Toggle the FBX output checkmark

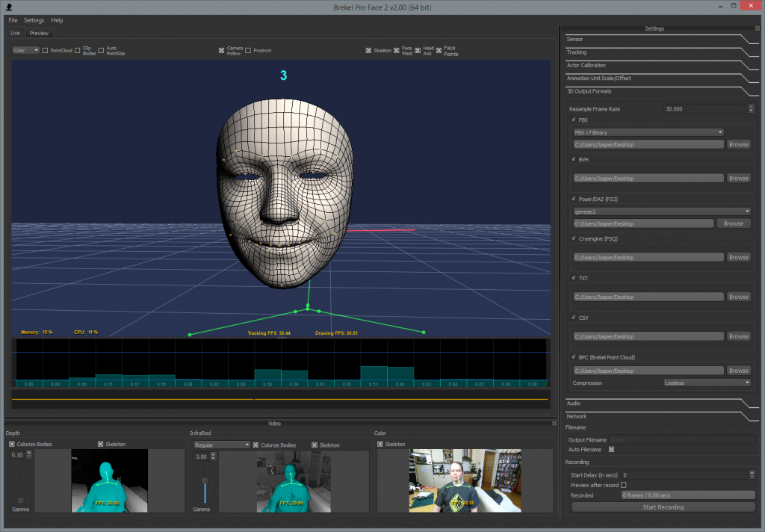point(574,120)
